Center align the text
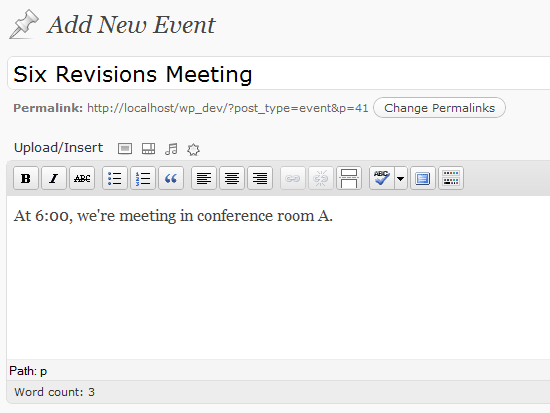Screen dimensions: 550x413 coord(232,178)
